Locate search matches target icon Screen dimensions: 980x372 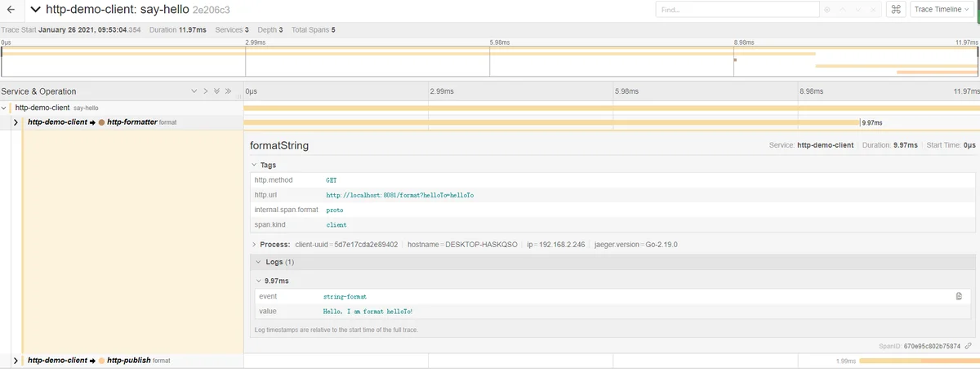coord(827,10)
